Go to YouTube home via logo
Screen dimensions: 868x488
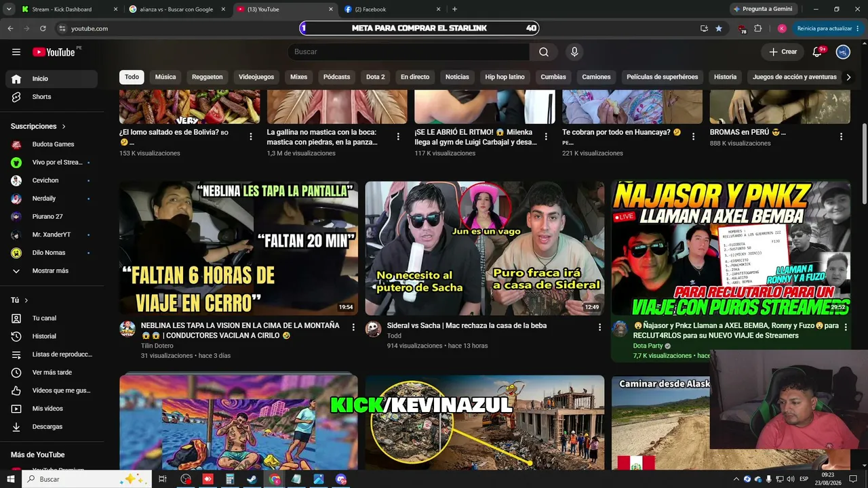[x=54, y=52]
